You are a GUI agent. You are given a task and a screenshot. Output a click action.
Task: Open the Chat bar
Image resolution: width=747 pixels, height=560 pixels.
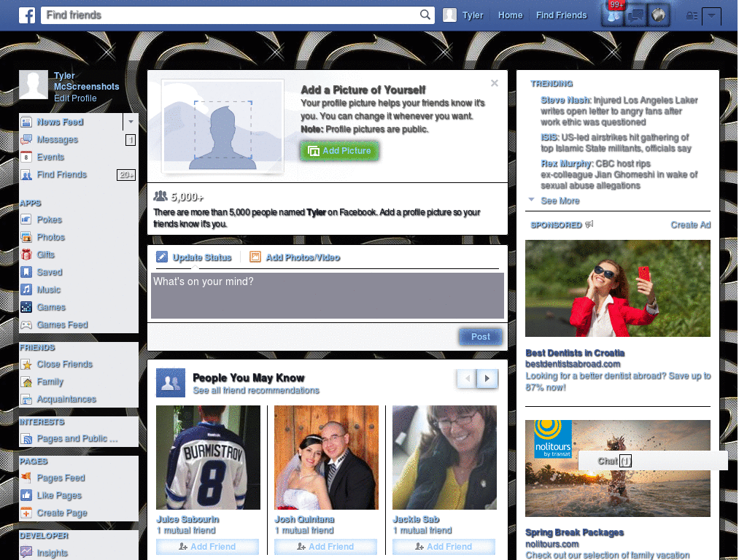pyautogui.click(x=653, y=461)
